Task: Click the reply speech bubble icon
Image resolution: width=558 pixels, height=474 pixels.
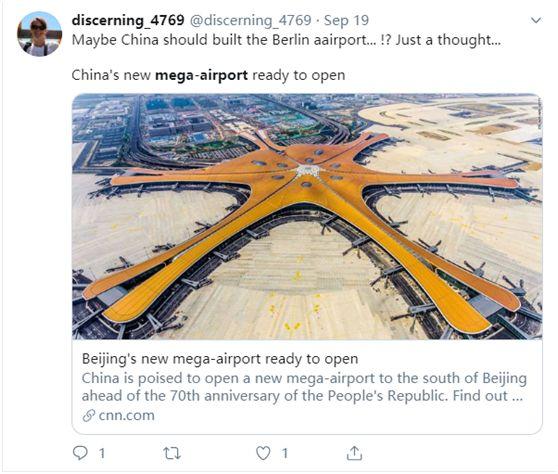Action: (80, 453)
